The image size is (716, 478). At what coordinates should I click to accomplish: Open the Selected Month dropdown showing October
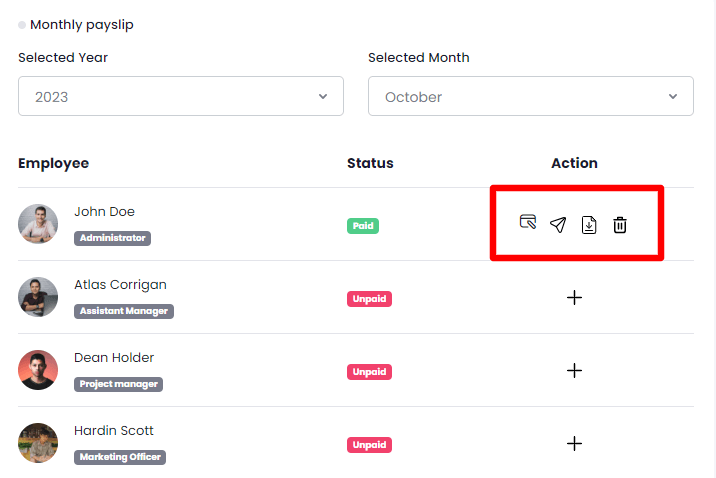[530, 97]
